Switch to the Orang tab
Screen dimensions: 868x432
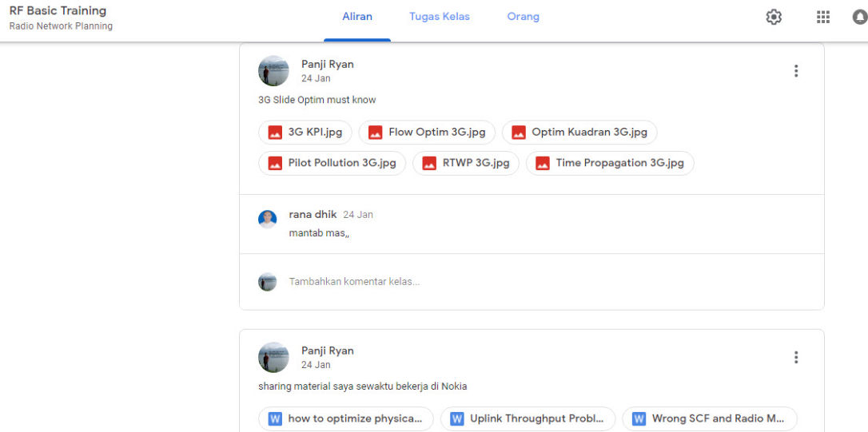pos(523,17)
